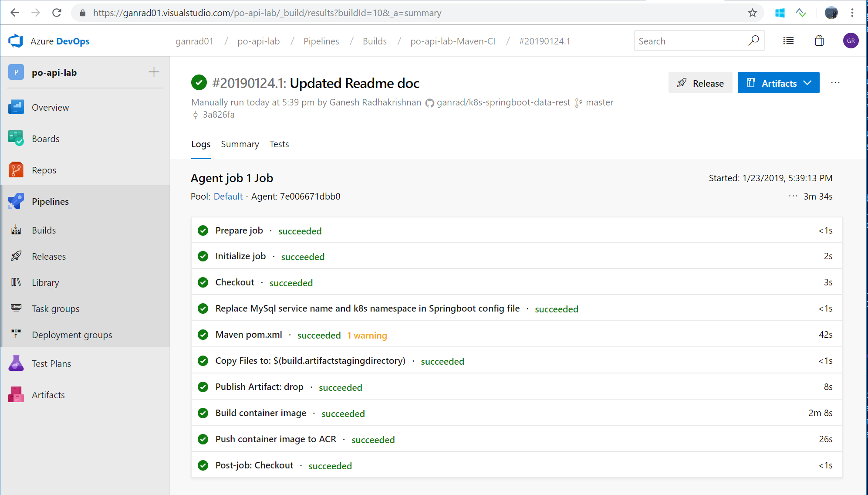
Task: Select Releases under Pipelines
Action: [49, 257]
